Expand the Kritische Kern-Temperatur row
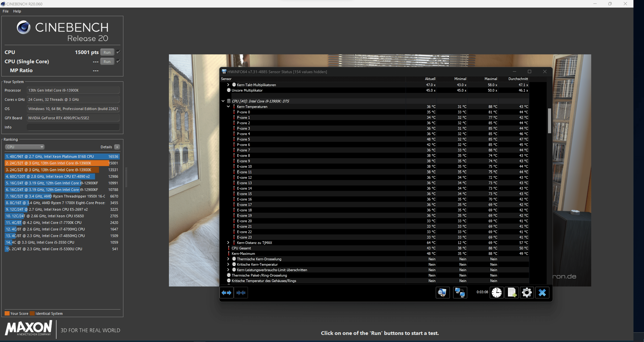Viewport: 644px width, 342px height. pyautogui.click(x=228, y=264)
